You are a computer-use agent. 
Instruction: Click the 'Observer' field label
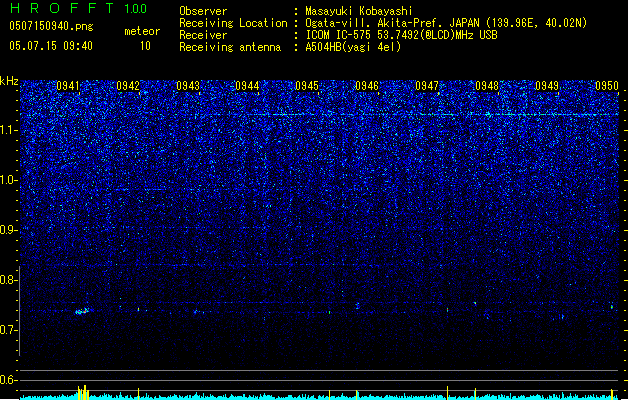pyautogui.click(x=203, y=11)
